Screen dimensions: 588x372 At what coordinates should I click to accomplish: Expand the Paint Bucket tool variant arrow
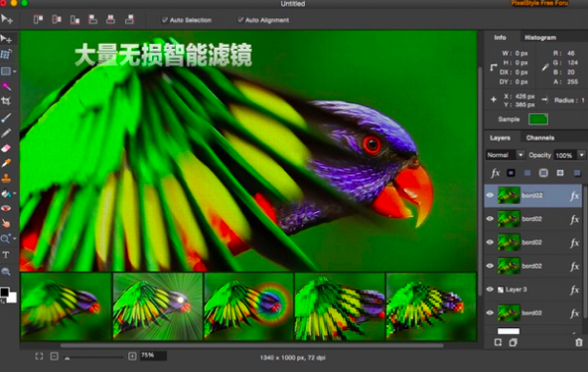[14, 193]
